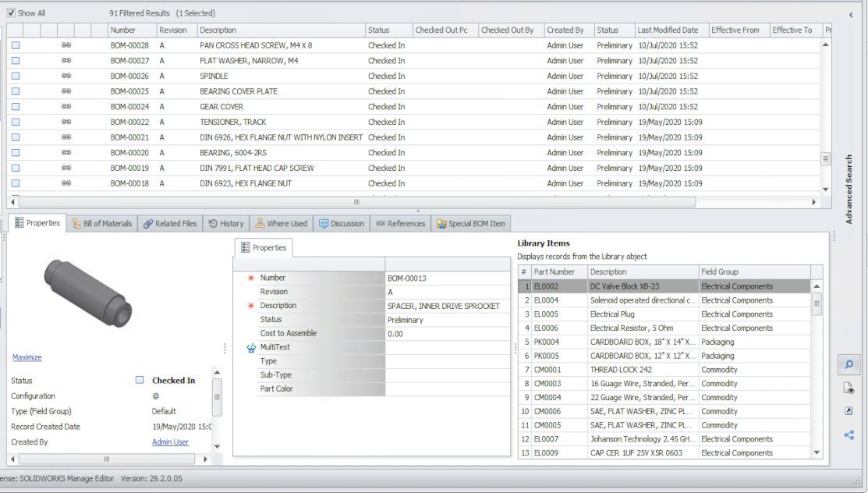868x493 pixels.
Task: Check the box for BOM-00028 row
Action: pos(16,45)
